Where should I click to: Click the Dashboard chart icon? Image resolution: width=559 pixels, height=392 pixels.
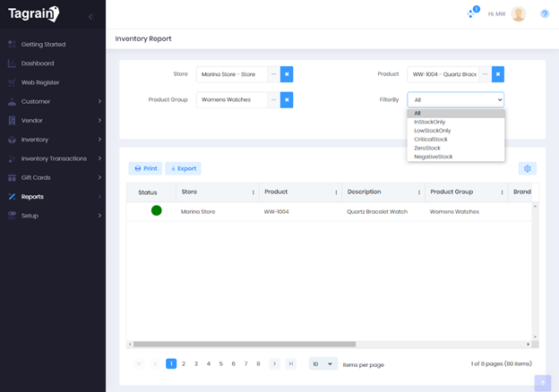(12, 64)
